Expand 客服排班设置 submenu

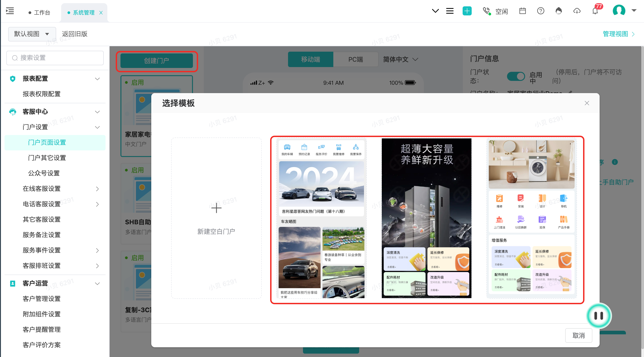(x=97, y=266)
